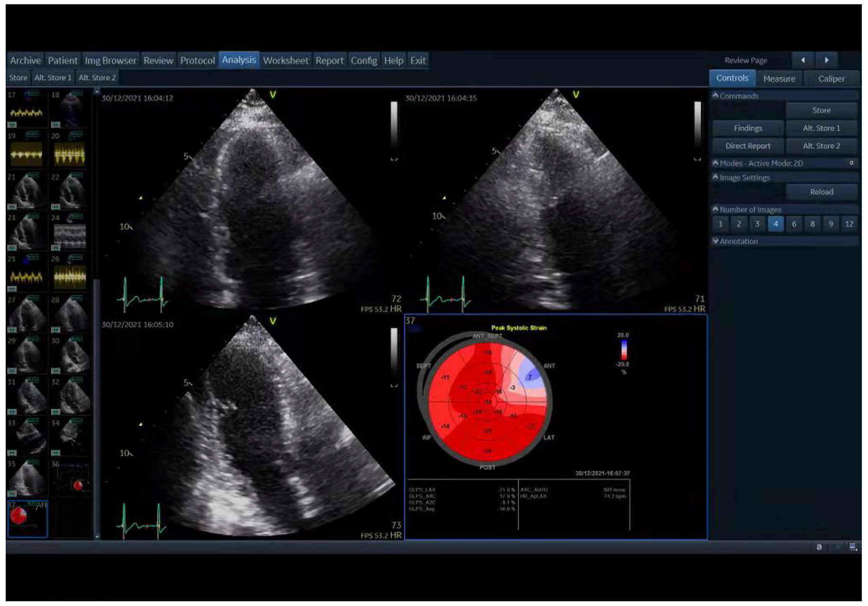Go to the next review page arrow
This screenshot has height=606, width=868.
click(x=826, y=60)
